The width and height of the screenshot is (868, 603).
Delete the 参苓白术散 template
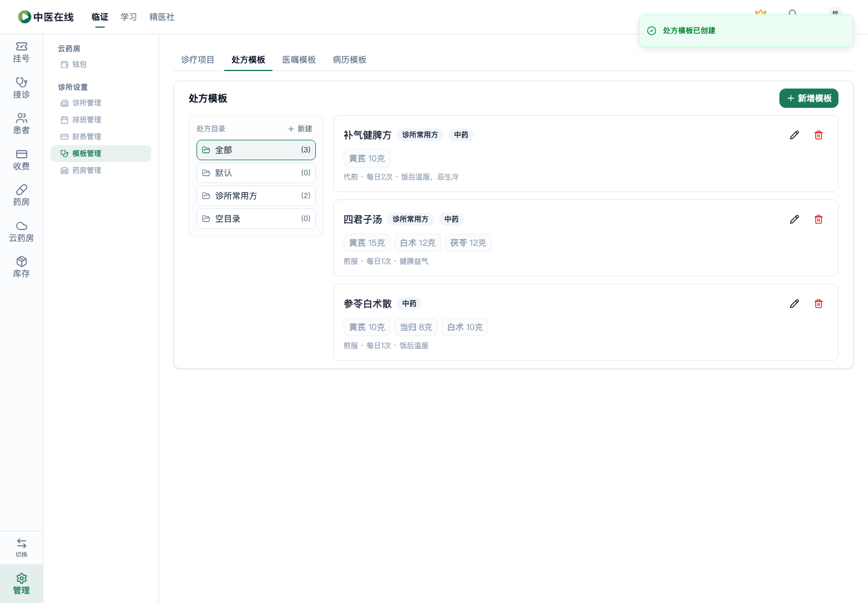(x=819, y=304)
